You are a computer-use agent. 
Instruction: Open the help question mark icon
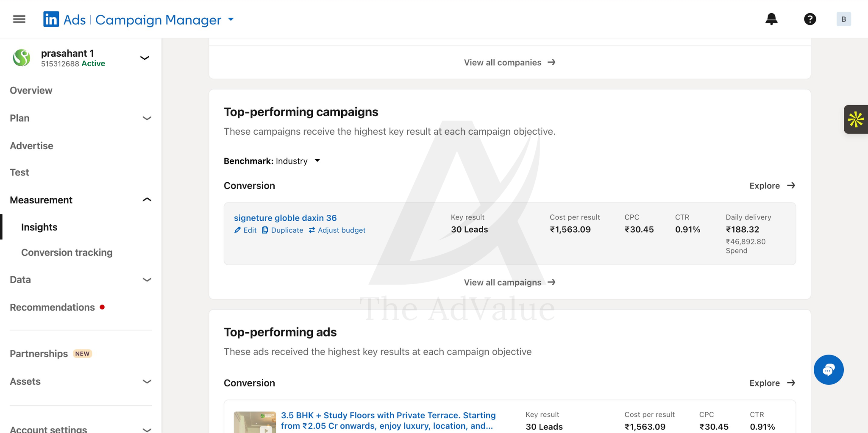coord(810,19)
